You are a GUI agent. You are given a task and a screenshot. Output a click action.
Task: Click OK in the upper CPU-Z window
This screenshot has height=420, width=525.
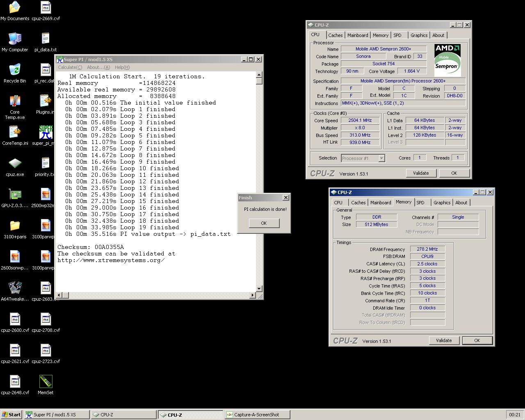coord(454,173)
